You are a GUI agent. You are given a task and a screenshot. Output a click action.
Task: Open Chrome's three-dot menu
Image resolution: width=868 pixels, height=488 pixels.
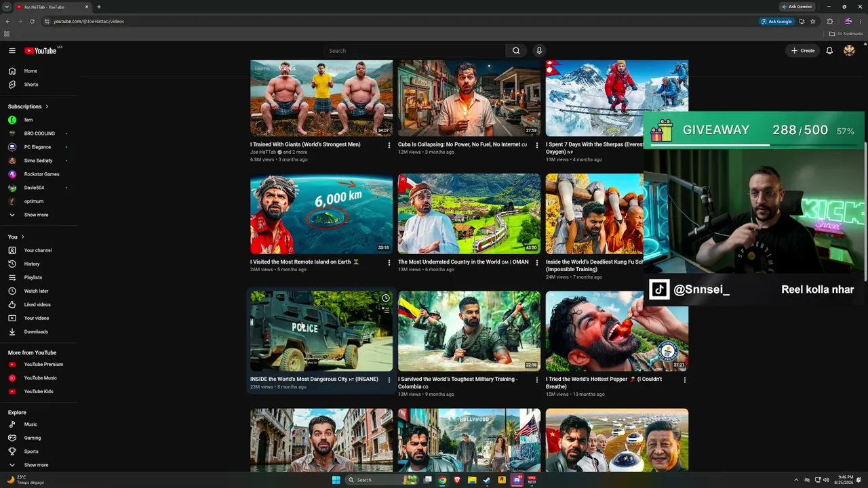coord(861,22)
